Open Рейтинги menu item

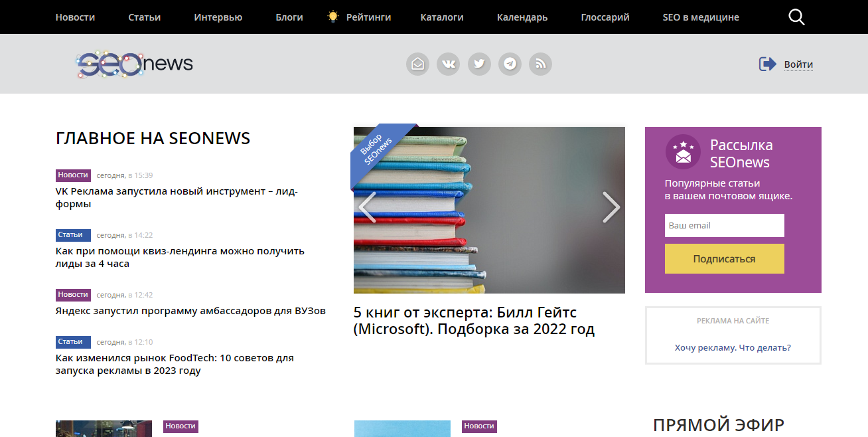click(369, 17)
